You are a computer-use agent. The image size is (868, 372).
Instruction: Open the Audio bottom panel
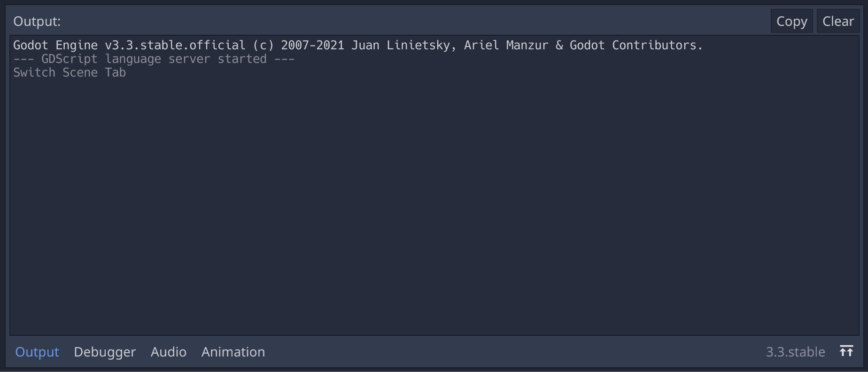pos(169,352)
